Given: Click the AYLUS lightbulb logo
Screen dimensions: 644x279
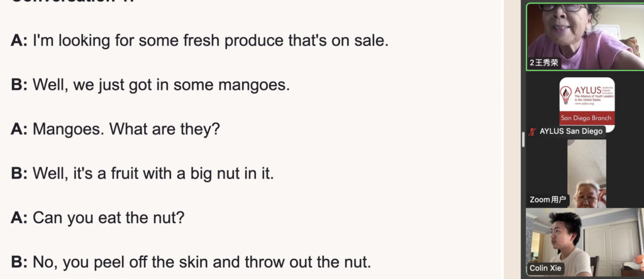Looking at the screenshot, I should 565,96.
